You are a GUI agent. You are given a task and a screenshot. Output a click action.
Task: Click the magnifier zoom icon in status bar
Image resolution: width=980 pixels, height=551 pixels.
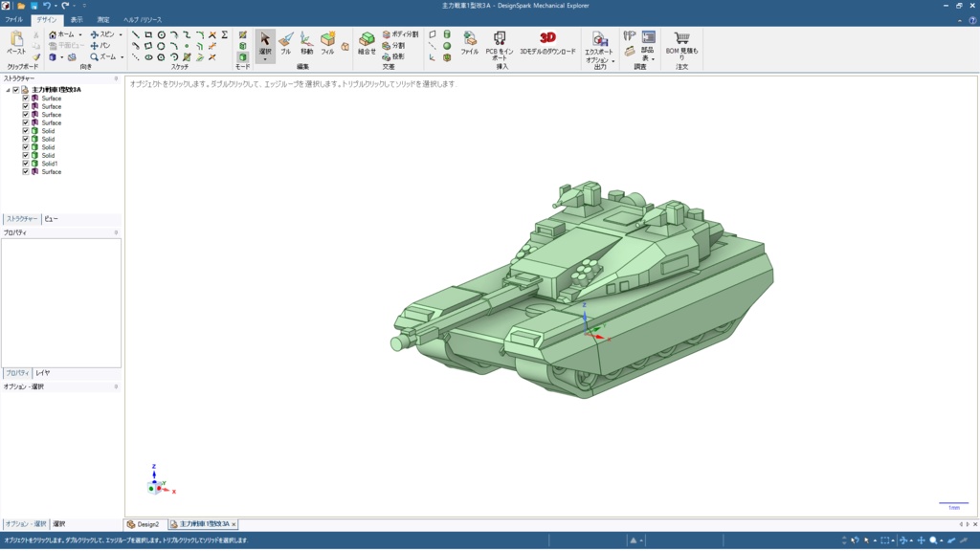point(933,540)
